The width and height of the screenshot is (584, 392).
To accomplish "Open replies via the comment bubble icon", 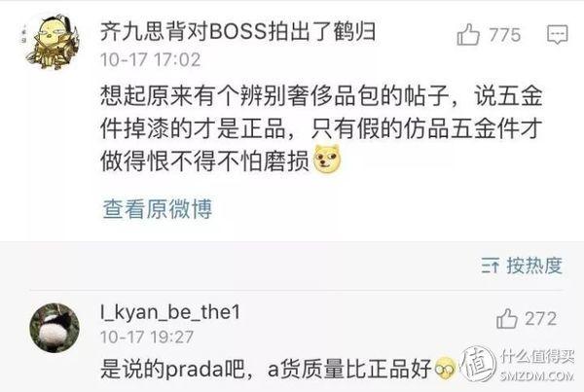I will (557, 35).
